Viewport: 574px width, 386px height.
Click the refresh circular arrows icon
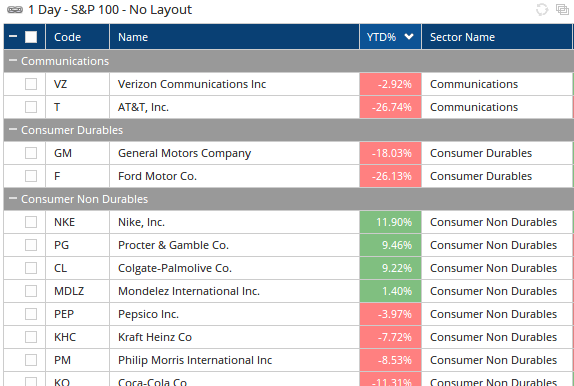pyautogui.click(x=542, y=10)
